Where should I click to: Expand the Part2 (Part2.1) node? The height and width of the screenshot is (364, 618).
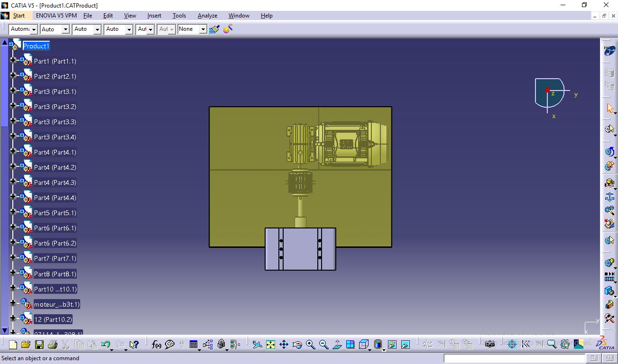click(13, 76)
